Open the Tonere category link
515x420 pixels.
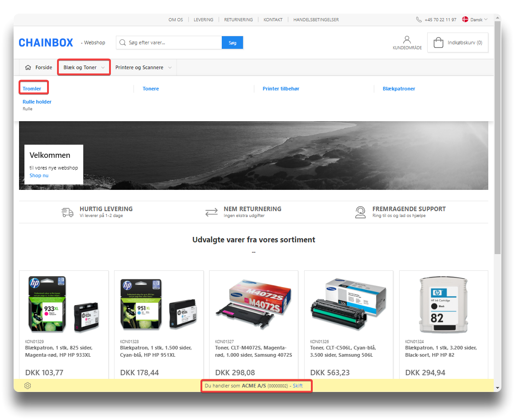tap(151, 89)
